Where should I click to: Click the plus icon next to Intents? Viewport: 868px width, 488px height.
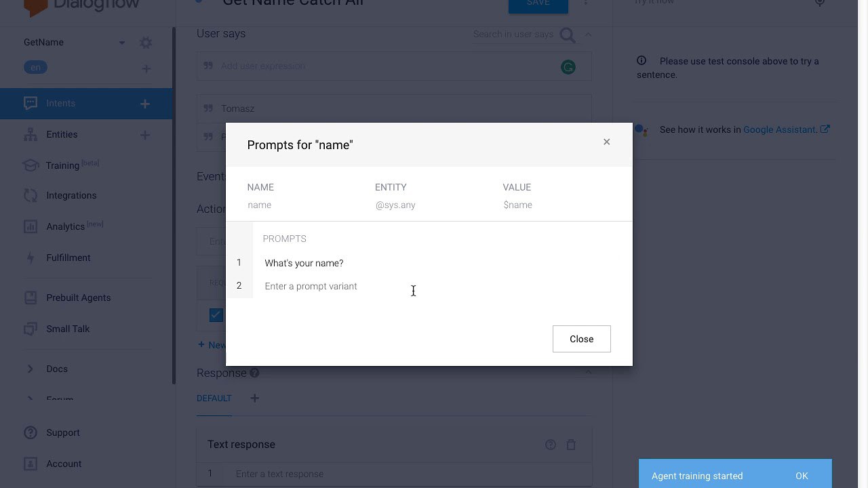(x=144, y=104)
